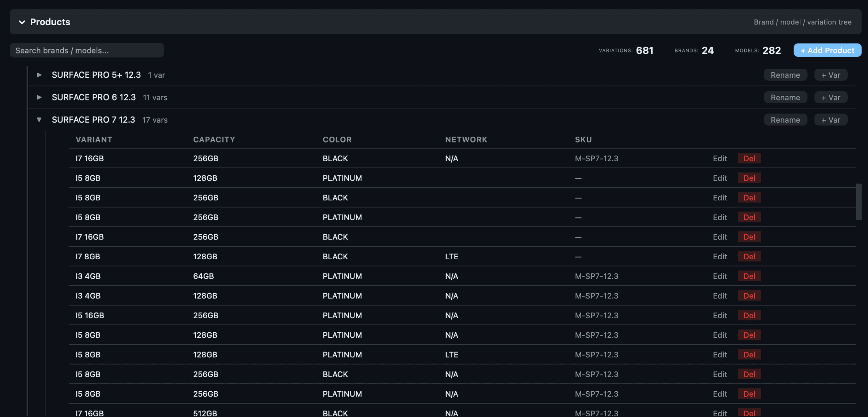Edit I5 8GB 256GB BLACK variant without SKU
The image size is (868, 417).
[720, 197]
